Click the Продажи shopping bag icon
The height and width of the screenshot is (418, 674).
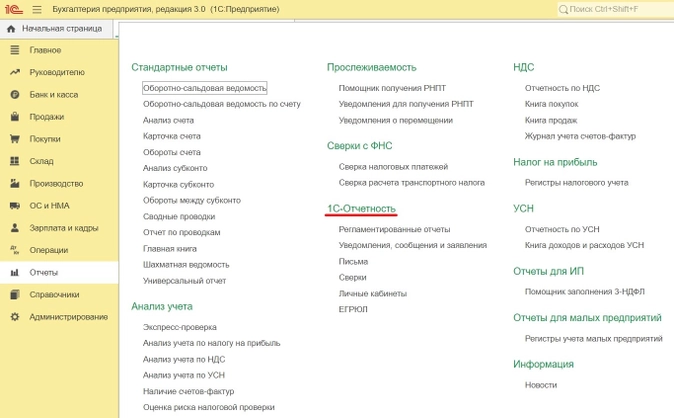coord(15,117)
